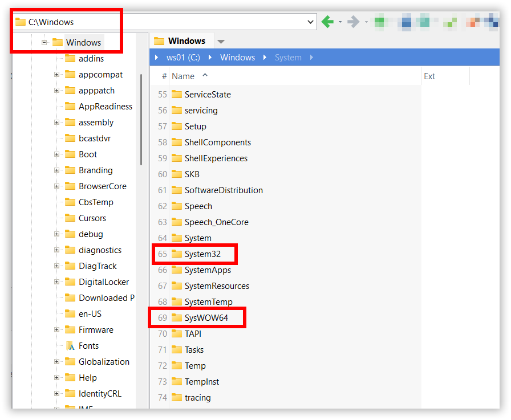The width and height of the screenshot is (511, 420).
Task: Open arrow after System in breadcrumb
Action: click(311, 58)
